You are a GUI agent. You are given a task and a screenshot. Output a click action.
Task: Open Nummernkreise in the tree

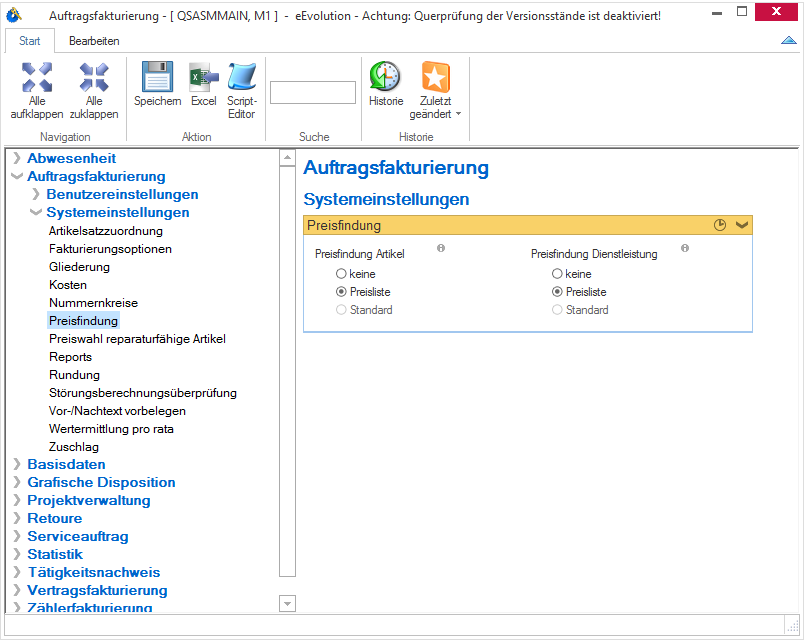[93, 303]
